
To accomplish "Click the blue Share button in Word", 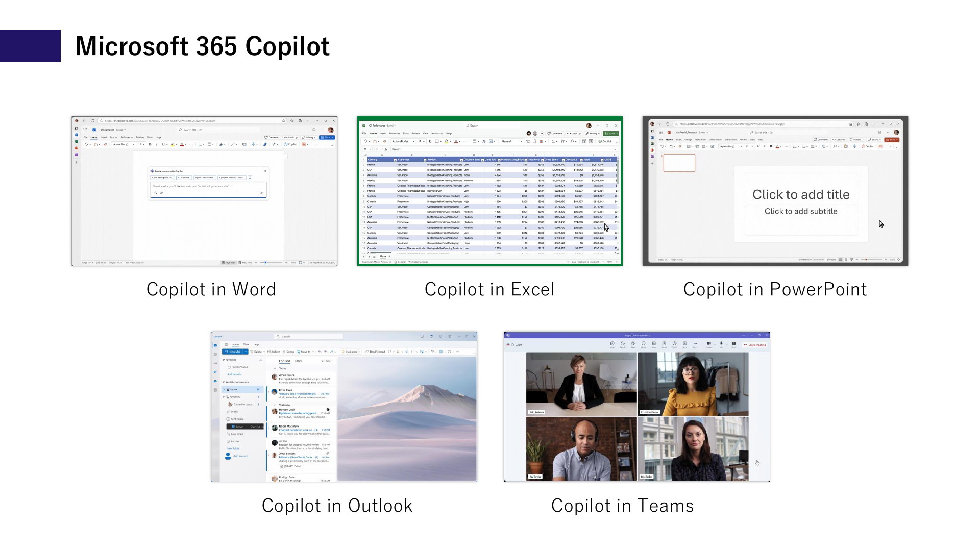I will pos(327,137).
